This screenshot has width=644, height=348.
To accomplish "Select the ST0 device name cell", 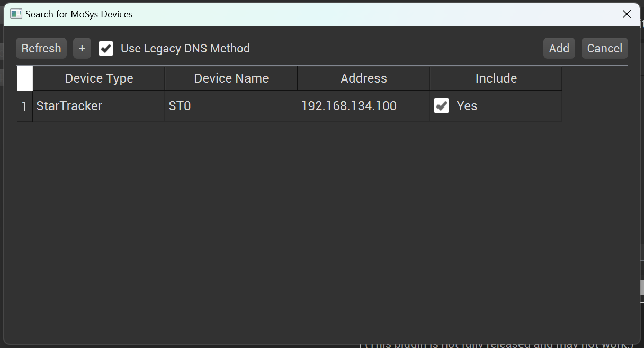I will [231, 106].
